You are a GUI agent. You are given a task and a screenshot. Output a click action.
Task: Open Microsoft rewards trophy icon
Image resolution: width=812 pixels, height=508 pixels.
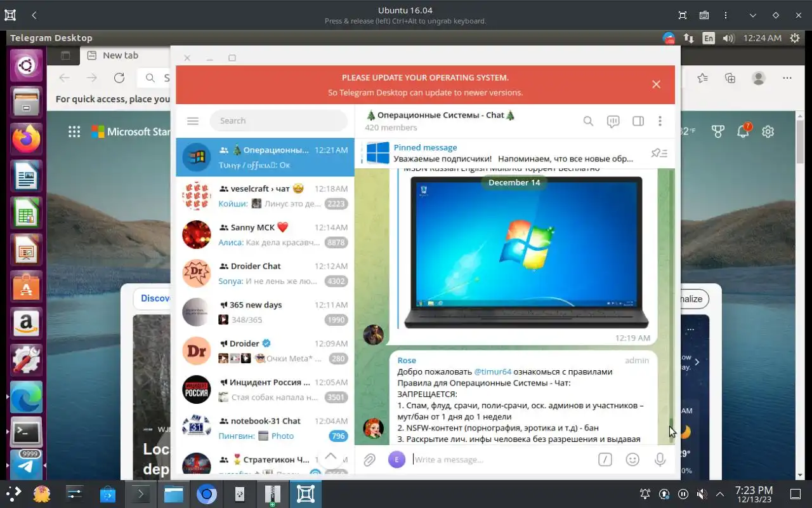point(717,131)
